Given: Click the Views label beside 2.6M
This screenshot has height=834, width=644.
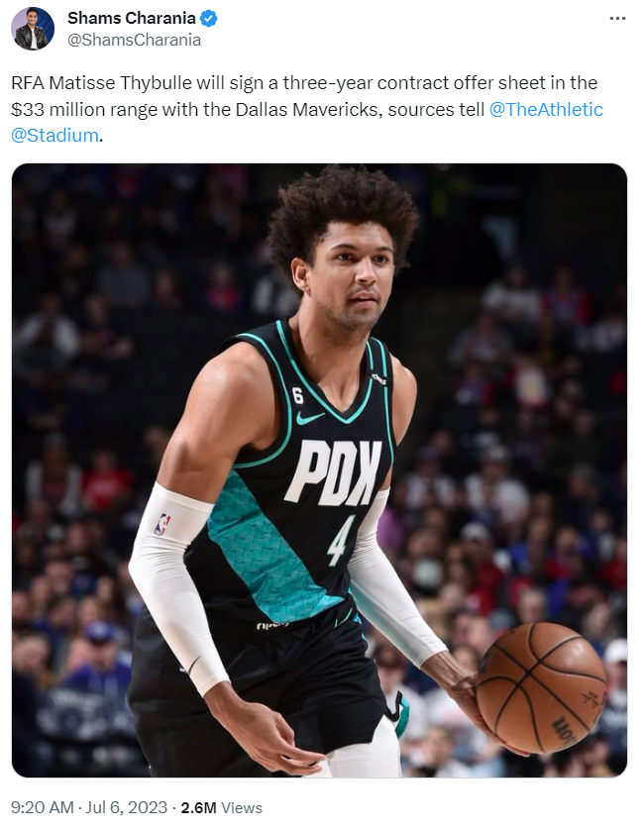Looking at the screenshot, I should (242, 807).
